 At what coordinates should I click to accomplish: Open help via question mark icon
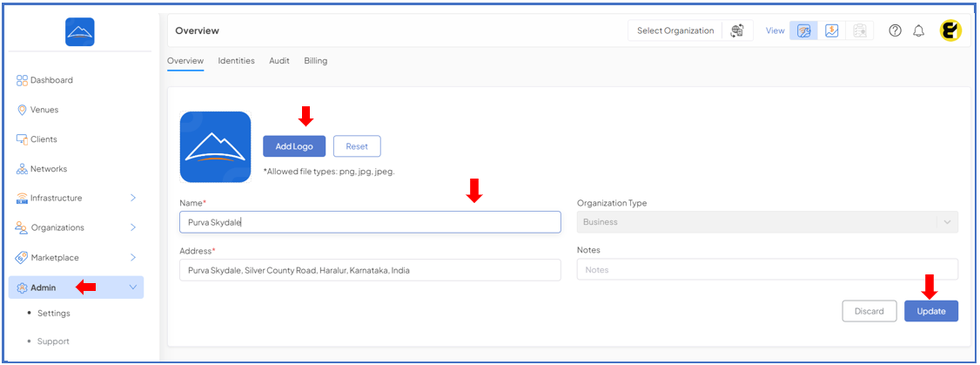[895, 30]
